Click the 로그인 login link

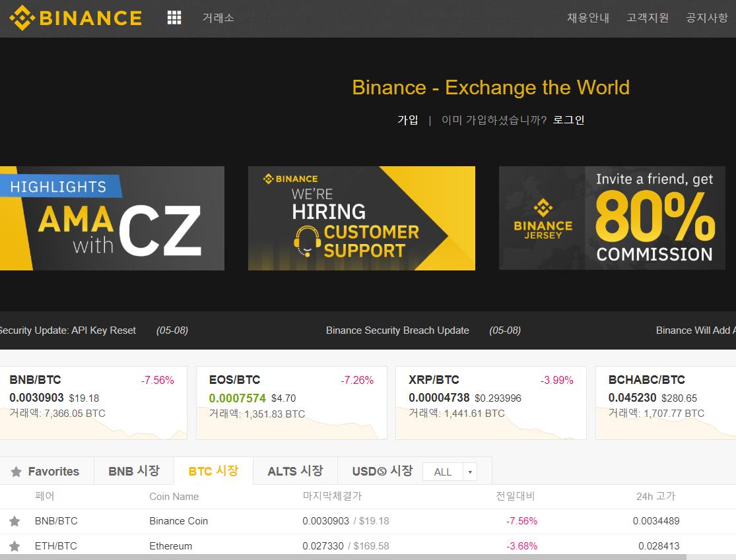point(568,120)
